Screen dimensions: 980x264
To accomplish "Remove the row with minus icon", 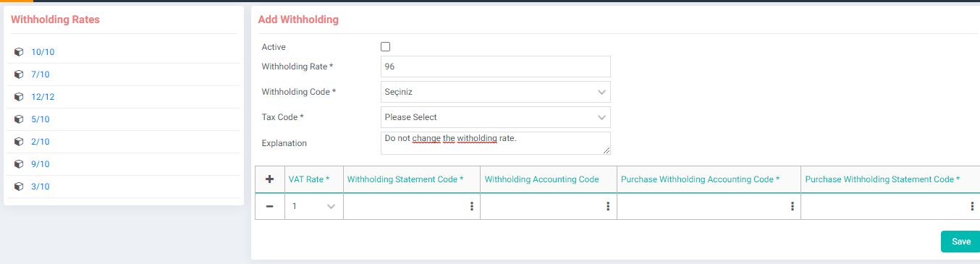I will tap(270, 206).
